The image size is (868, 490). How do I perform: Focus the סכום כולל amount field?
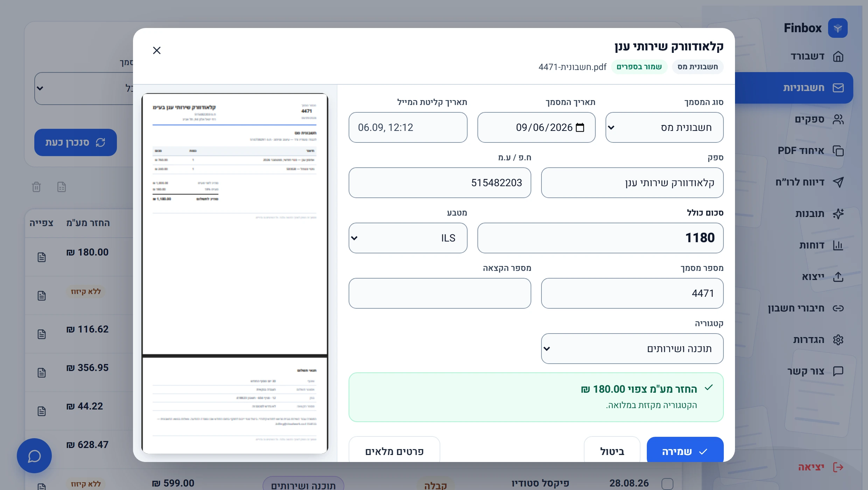tap(600, 238)
